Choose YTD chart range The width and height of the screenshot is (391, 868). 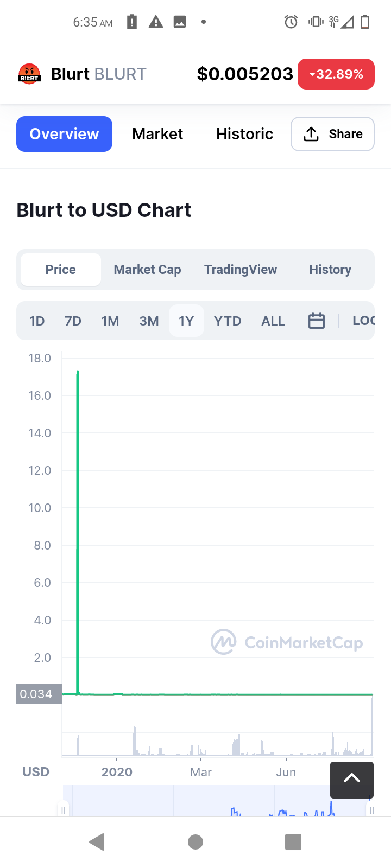[x=228, y=321]
